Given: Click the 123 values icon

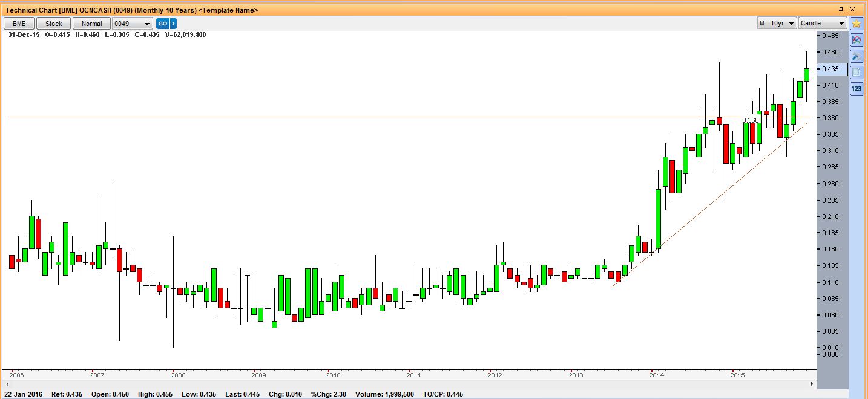Looking at the screenshot, I should [x=856, y=89].
